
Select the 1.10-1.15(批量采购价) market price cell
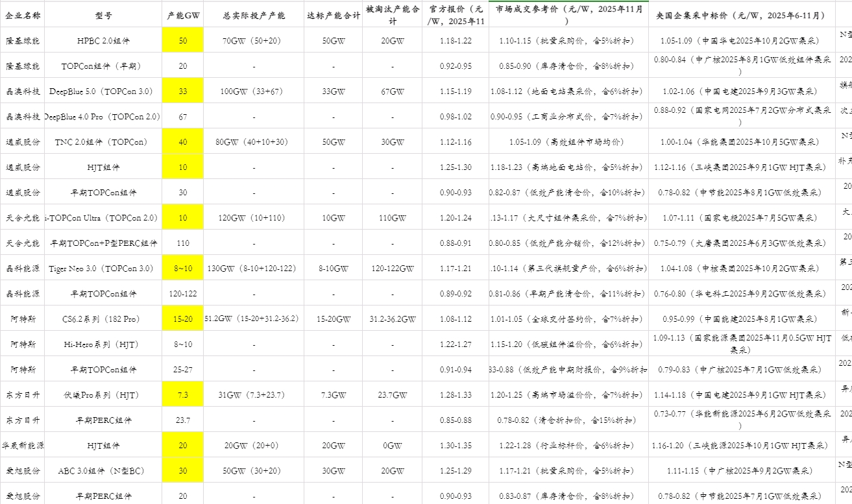(568, 40)
